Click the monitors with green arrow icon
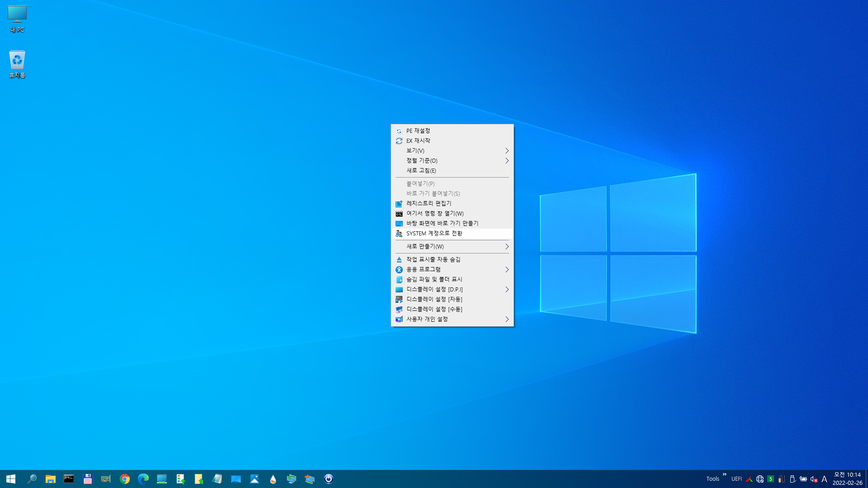Image resolution: width=868 pixels, height=488 pixels. click(x=292, y=479)
